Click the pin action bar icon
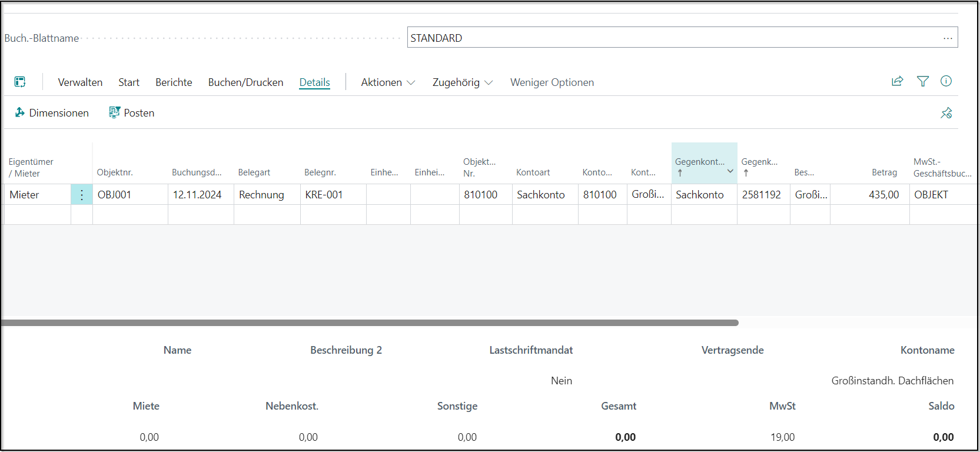 [x=946, y=113]
